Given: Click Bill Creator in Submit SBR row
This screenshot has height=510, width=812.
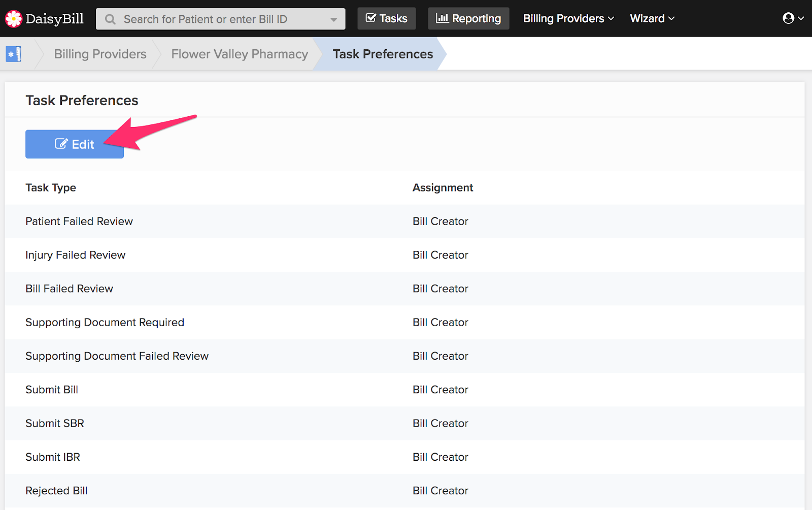Looking at the screenshot, I should click(x=441, y=423).
